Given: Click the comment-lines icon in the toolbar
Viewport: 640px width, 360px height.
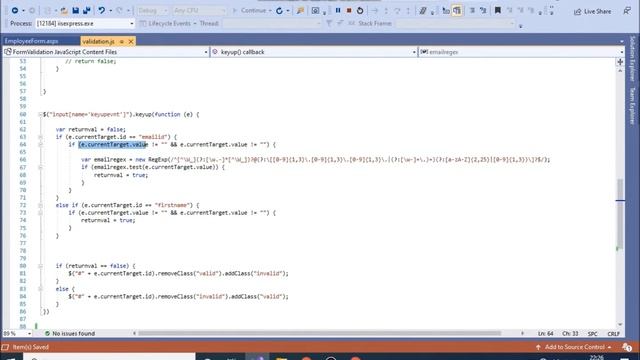Looking at the screenshot, I should (x=472, y=11).
